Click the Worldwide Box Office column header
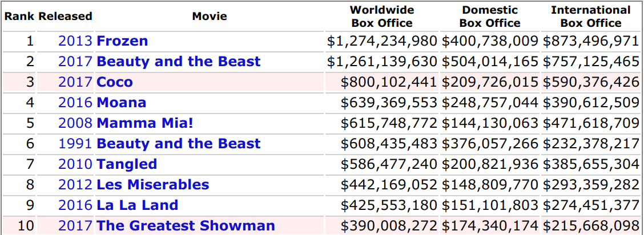Image resolution: width=644 pixels, height=235 pixels. pos(382,17)
